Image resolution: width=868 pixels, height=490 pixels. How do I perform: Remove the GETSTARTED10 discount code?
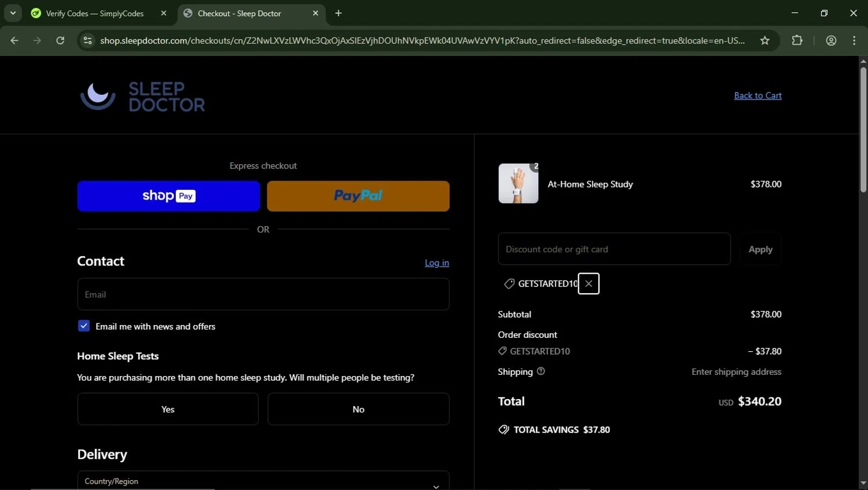click(589, 283)
